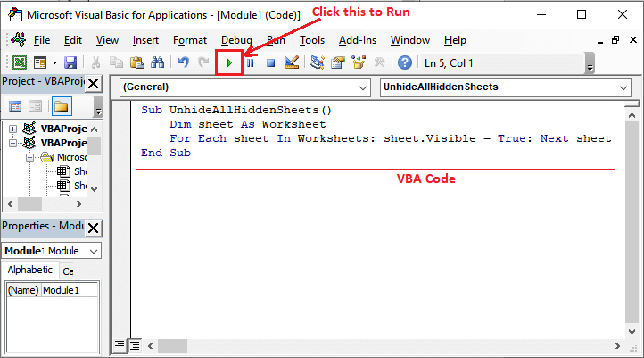This screenshot has height=358, width=644.
Task: Open the View menu
Action: [107, 40]
